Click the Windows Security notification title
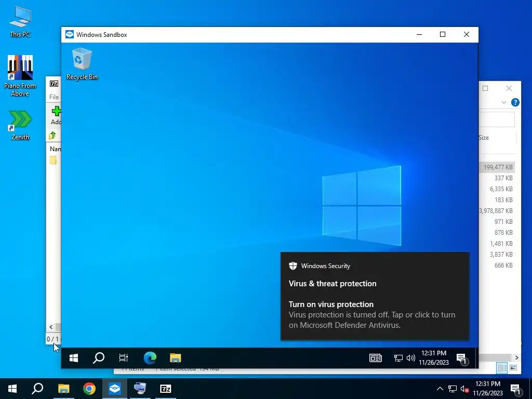The height and width of the screenshot is (399, 532). point(325,266)
